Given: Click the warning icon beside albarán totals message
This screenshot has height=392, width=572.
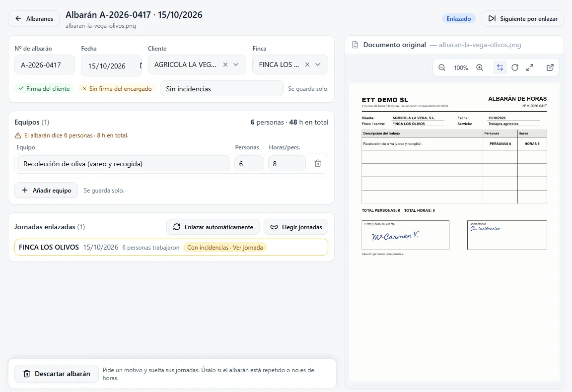Looking at the screenshot, I should (x=17, y=135).
